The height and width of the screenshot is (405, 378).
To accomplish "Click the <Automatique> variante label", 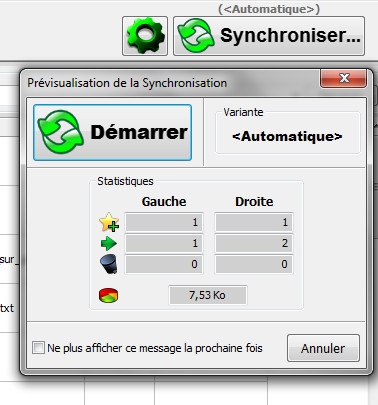I will coord(287,136).
